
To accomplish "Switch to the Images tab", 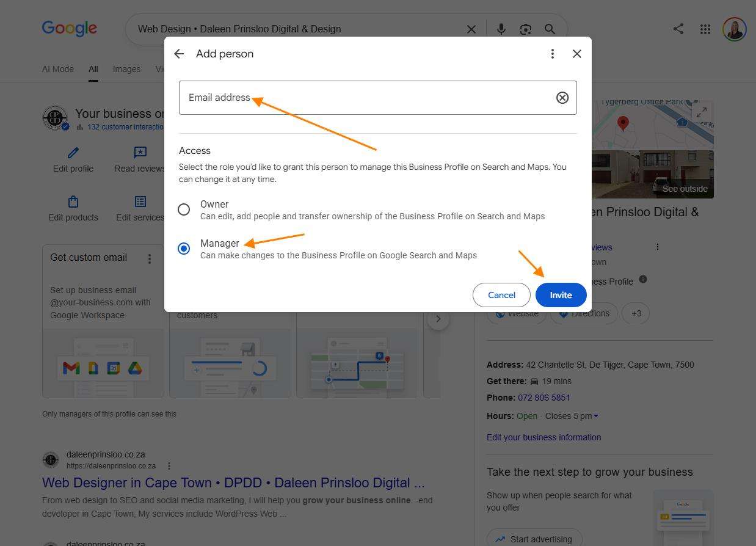I will pos(126,69).
